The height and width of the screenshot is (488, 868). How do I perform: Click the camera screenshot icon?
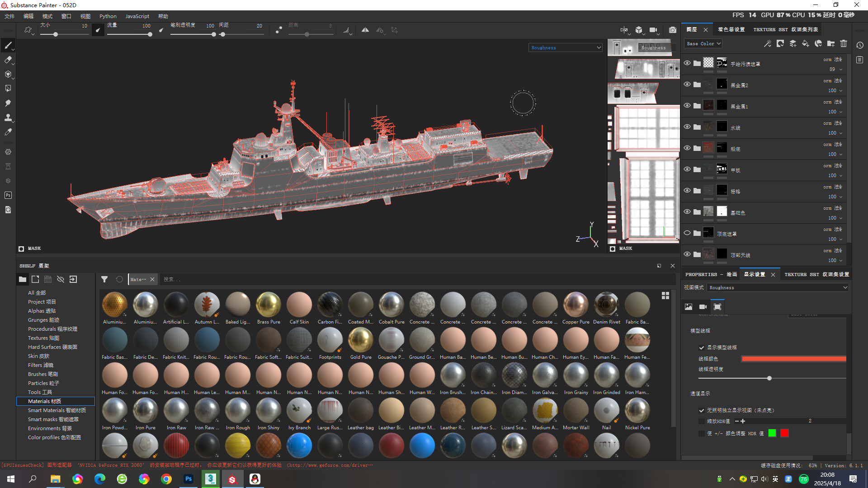(673, 30)
